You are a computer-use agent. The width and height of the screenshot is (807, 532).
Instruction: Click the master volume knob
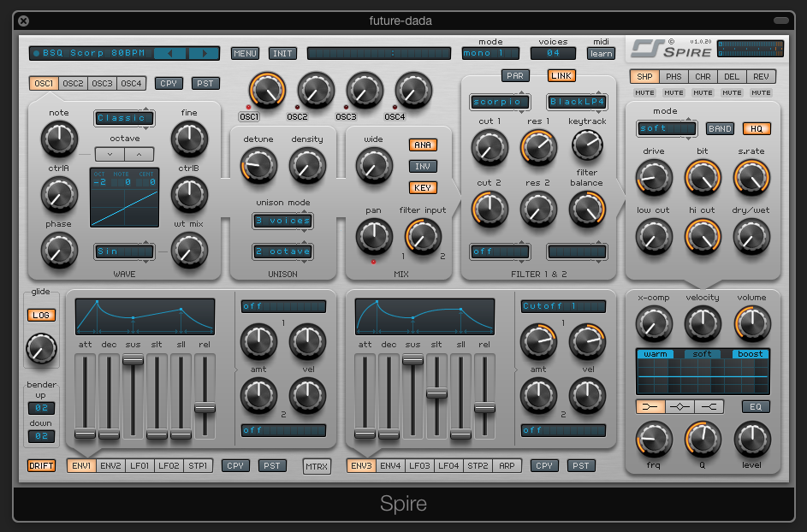pyautogui.click(x=752, y=323)
